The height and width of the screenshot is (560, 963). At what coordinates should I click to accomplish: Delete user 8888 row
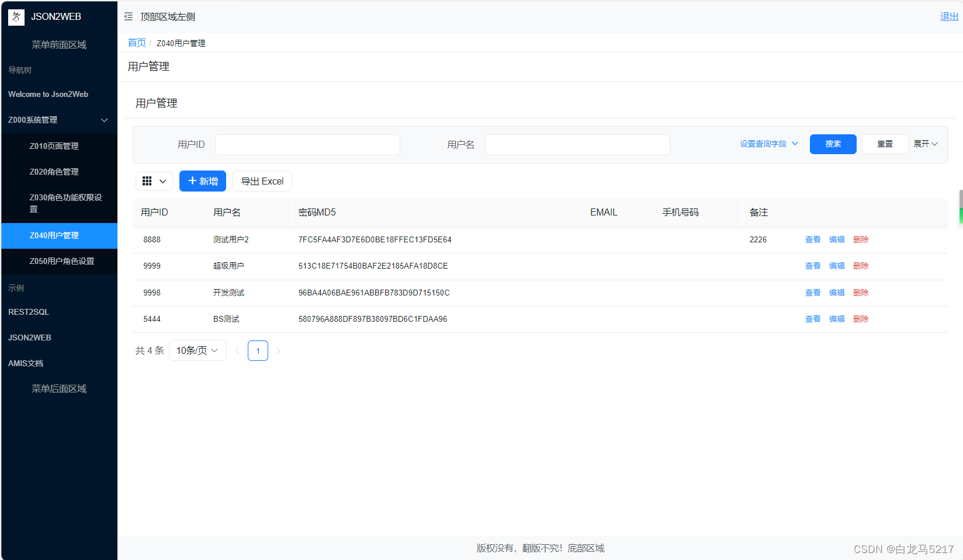(x=861, y=239)
